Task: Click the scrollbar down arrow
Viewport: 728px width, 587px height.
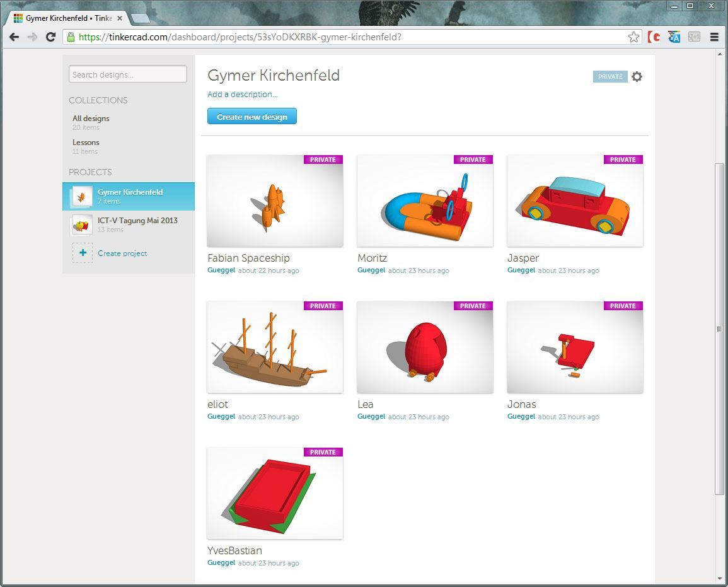Action: [719, 579]
